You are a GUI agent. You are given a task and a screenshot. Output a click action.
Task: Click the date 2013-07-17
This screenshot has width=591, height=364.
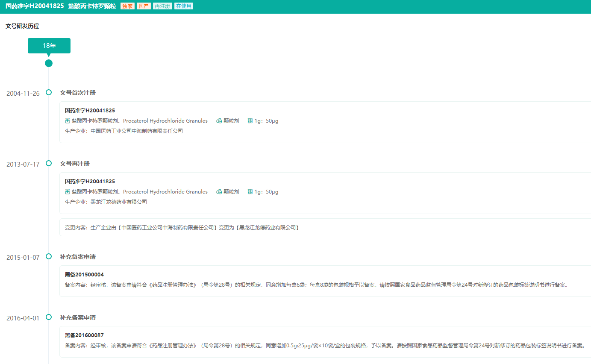coord(23,164)
